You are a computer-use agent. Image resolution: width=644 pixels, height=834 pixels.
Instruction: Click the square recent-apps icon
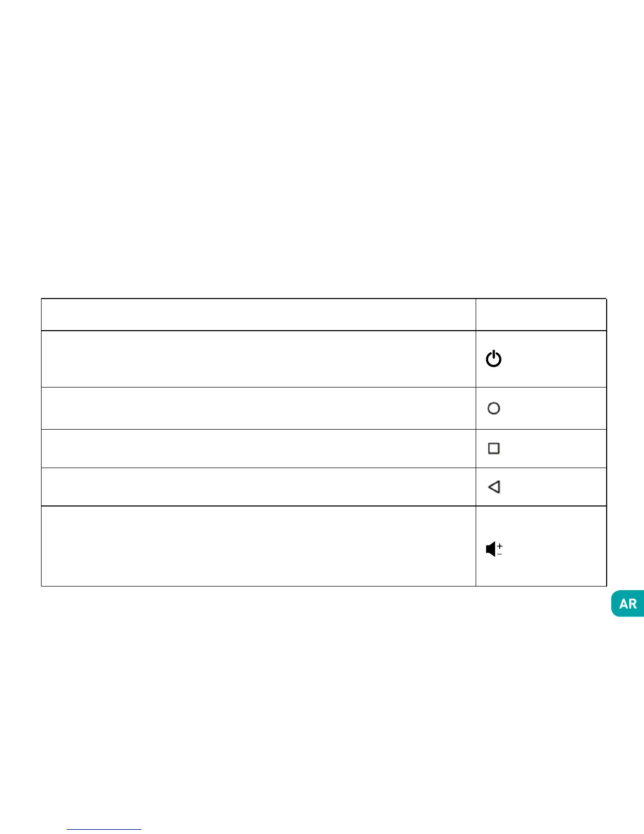(x=494, y=448)
